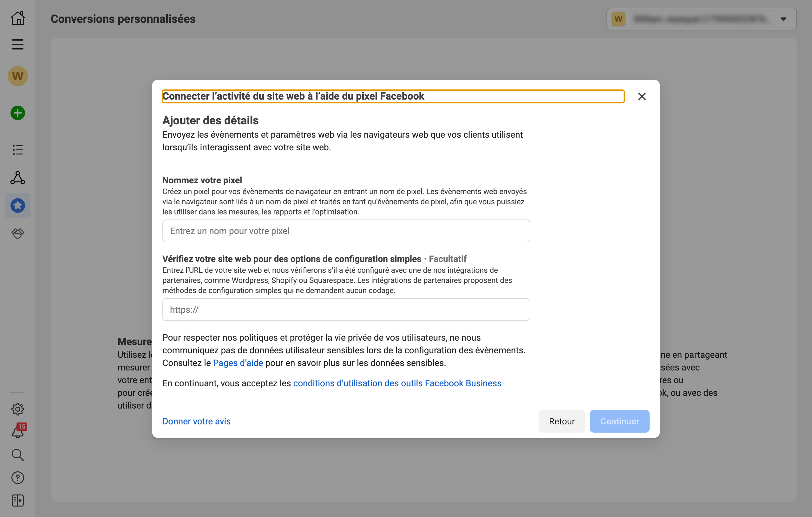Click the home icon in sidebar
This screenshot has width=812, height=517.
pos(17,18)
